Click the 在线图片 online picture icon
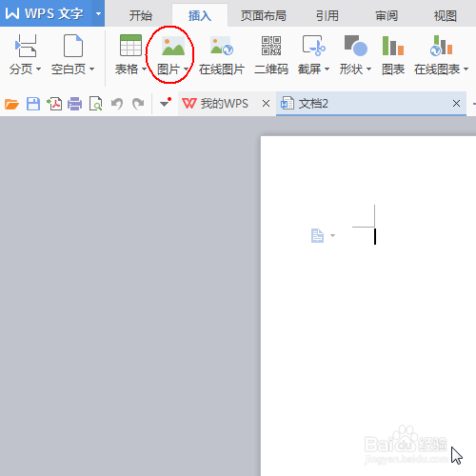 222,46
